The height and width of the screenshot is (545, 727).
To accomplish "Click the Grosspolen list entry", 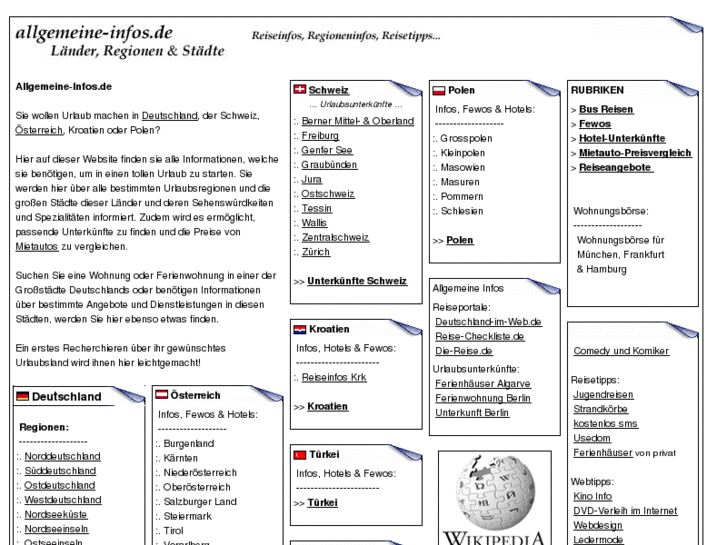I will pos(466,138).
